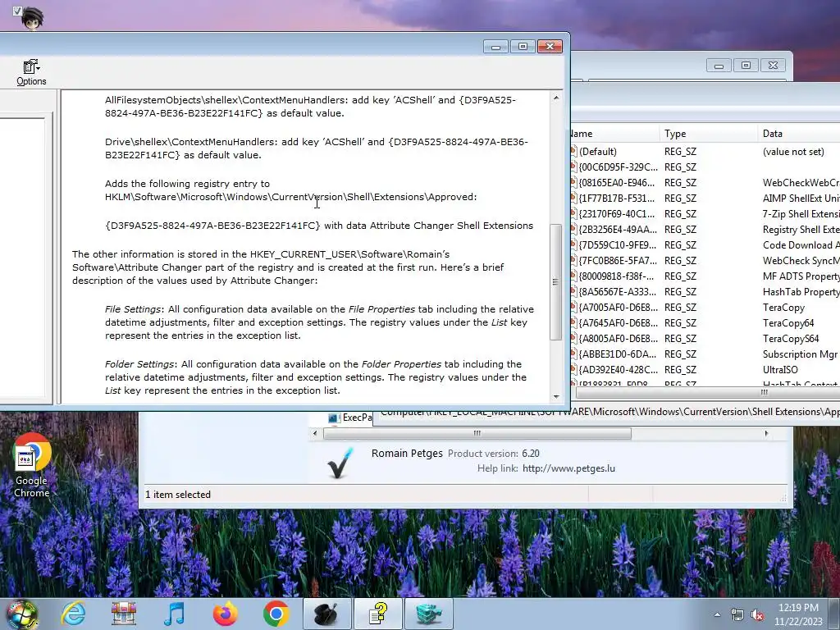Click the anime avatar desktop icon
This screenshot has height=630, width=840.
click(32, 18)
